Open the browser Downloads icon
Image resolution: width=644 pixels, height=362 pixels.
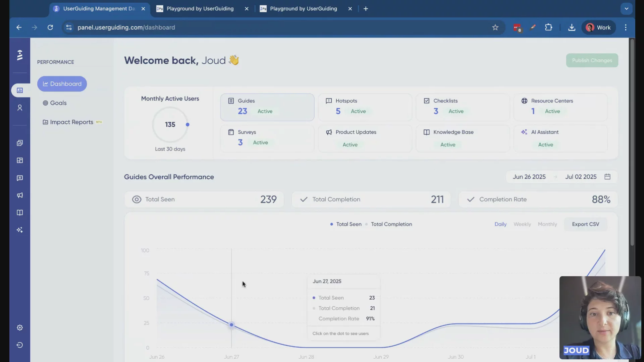[x=572, y=27]
